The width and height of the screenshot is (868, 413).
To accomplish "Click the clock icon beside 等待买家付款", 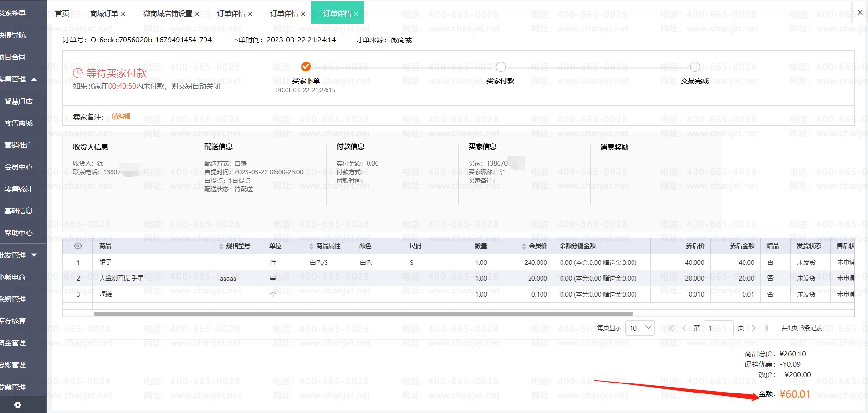I will (78, 73).
